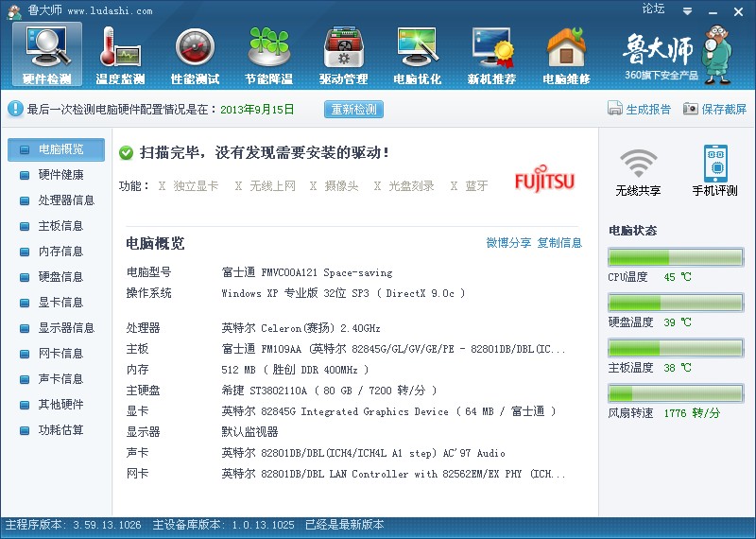This screenshot has width=756, height=539.
Task: Click the 无线上网 feature indicator
Action: click(x=265, y=185)
